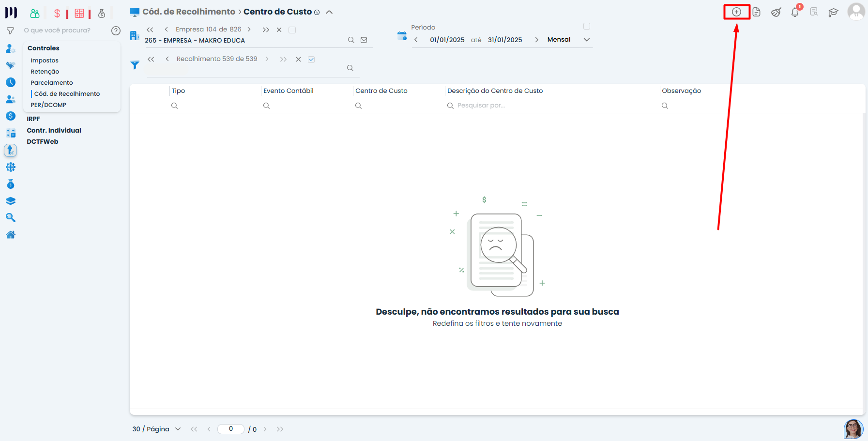Expand the Mensal period dropdown

(x=587, y=40)
